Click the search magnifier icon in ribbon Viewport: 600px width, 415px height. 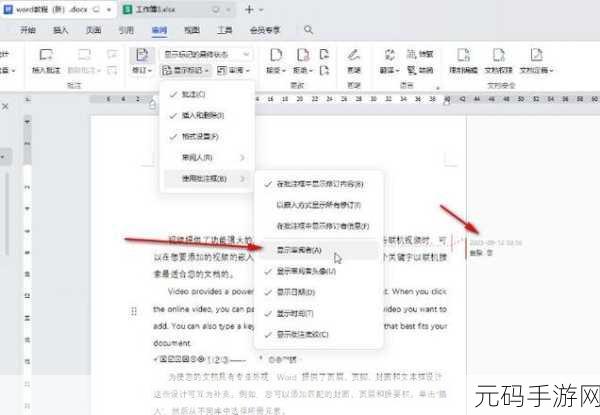[x=308, y=29]
